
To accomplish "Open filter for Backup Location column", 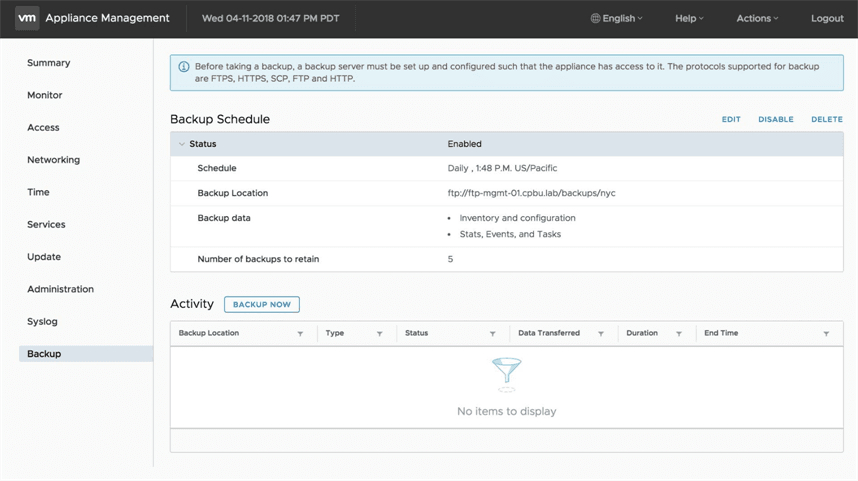I will click(x=300, y=334).
